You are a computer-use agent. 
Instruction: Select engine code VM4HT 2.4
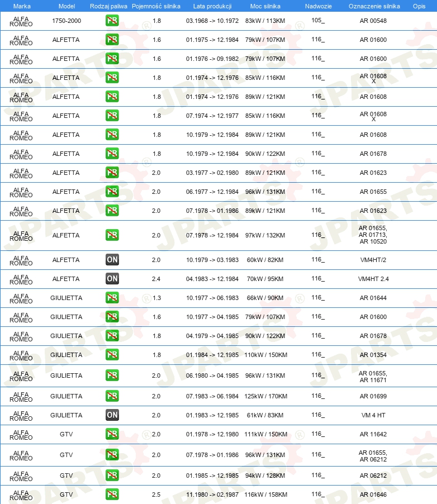tap(373, 279)
